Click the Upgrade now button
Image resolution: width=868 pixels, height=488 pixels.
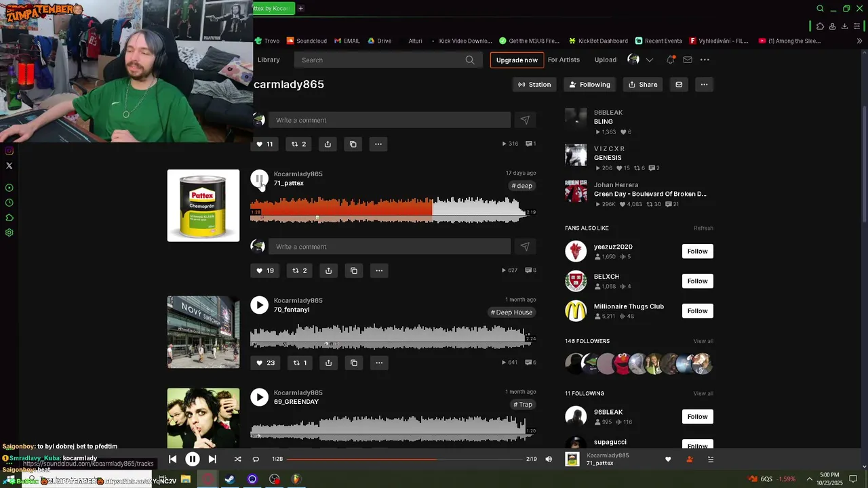[517, 60]
